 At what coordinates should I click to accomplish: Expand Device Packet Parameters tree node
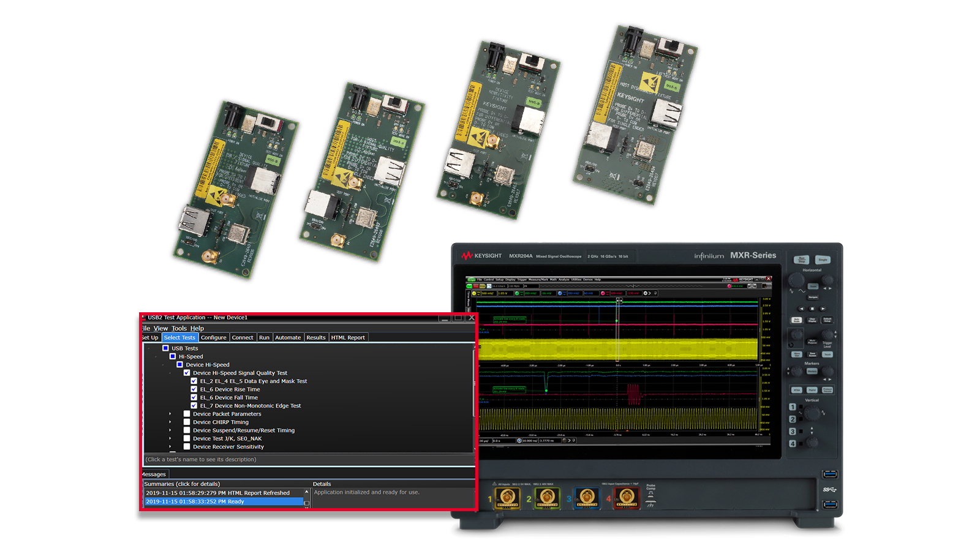170,414
